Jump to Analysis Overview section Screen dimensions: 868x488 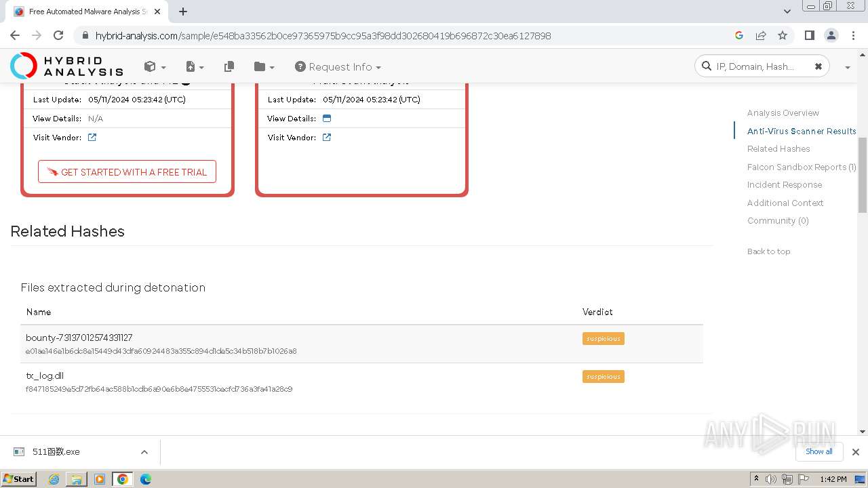(x=783, y=113)
